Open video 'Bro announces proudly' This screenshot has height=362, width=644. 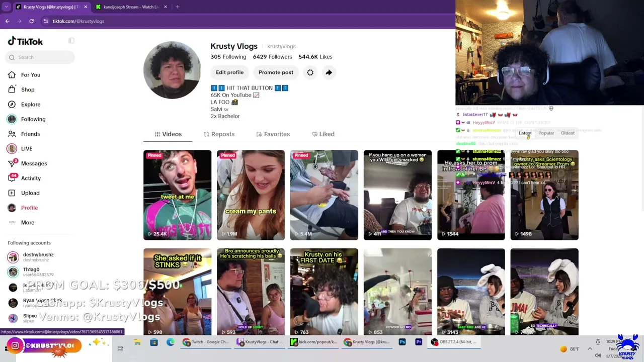pyautogui.click(x=251, y=292)
